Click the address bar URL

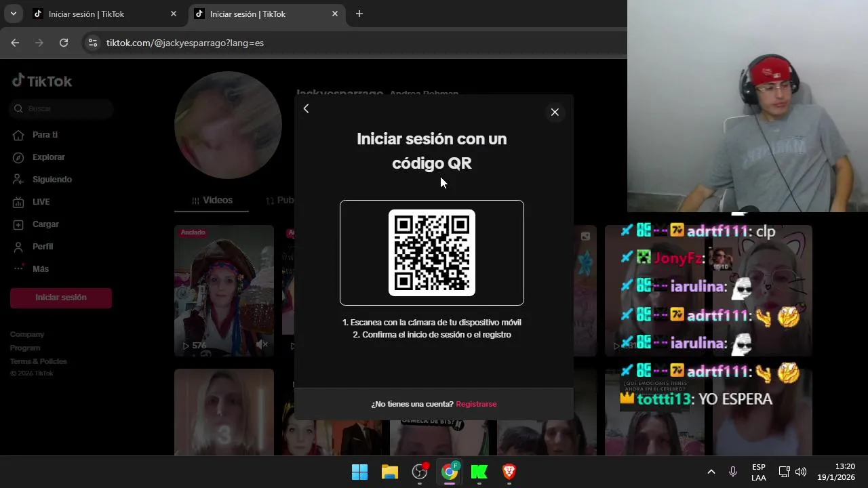(185, 43)
